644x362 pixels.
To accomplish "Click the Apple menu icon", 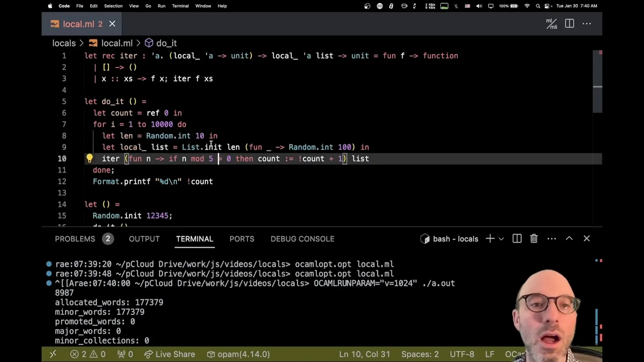I will (x=50, y=6).
